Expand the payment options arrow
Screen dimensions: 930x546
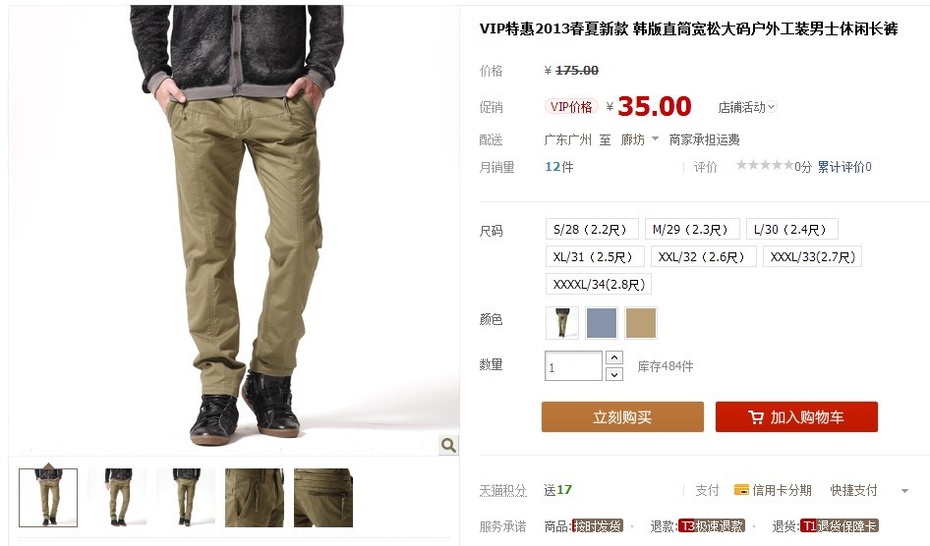tap(904, 491)
